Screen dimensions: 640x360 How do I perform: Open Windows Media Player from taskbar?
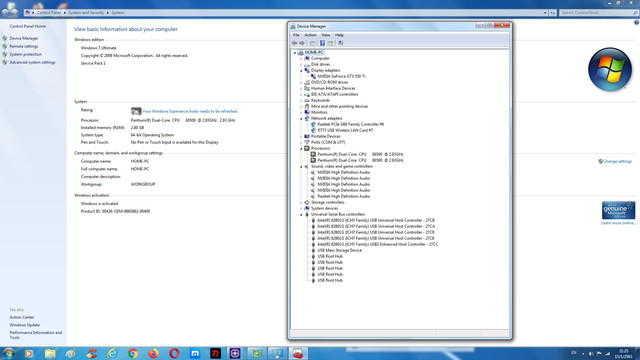pyautogui.click(x=29, y=353)
